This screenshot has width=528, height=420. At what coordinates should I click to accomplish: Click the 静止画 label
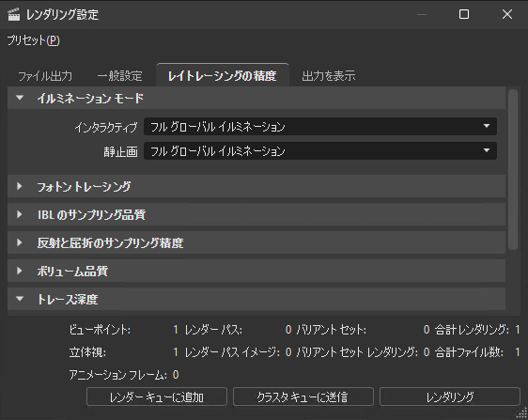pos(120,152)
